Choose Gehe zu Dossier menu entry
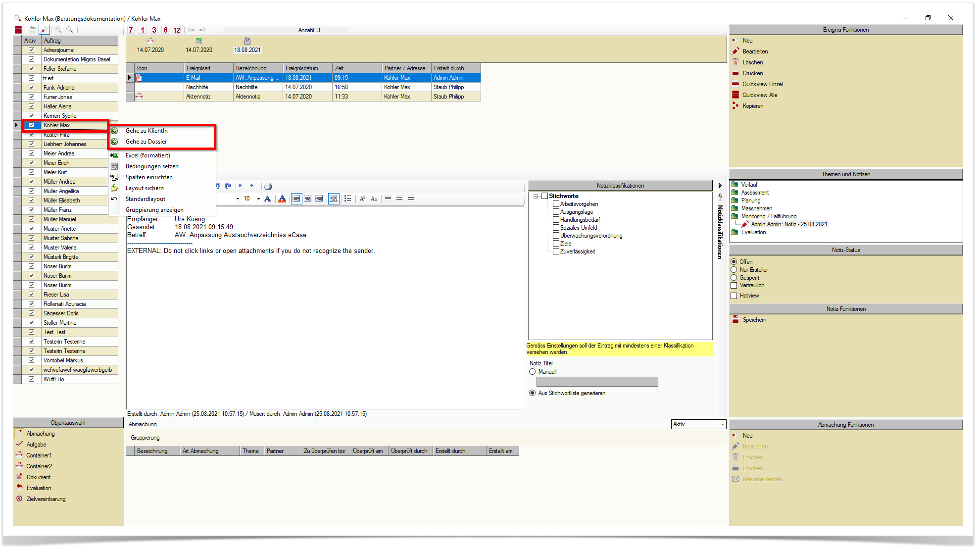The height and width of the screenshot is (550, 980). [146, 142]
